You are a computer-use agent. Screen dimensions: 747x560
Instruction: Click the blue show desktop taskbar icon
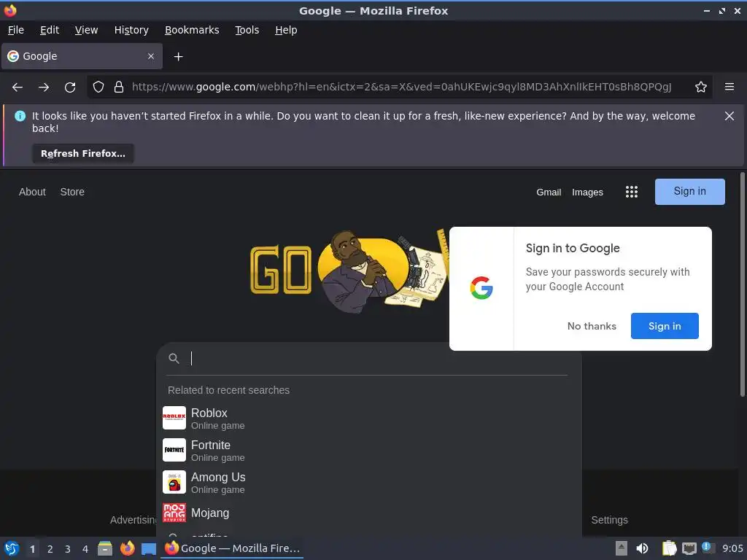click(x=149, y=549)
